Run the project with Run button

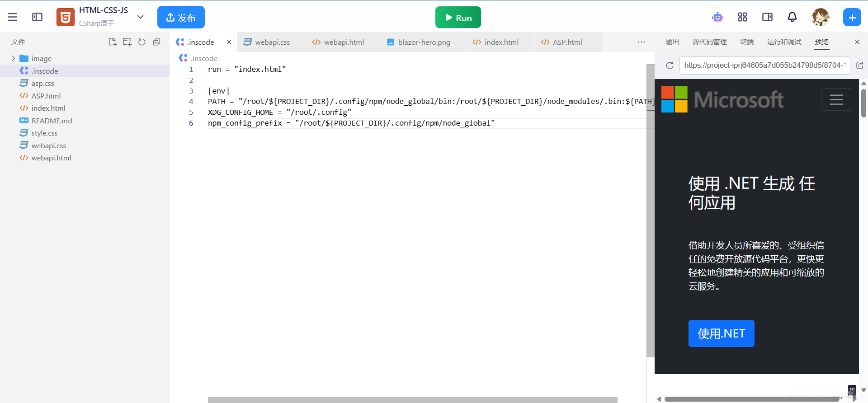[x=458, y=17]
